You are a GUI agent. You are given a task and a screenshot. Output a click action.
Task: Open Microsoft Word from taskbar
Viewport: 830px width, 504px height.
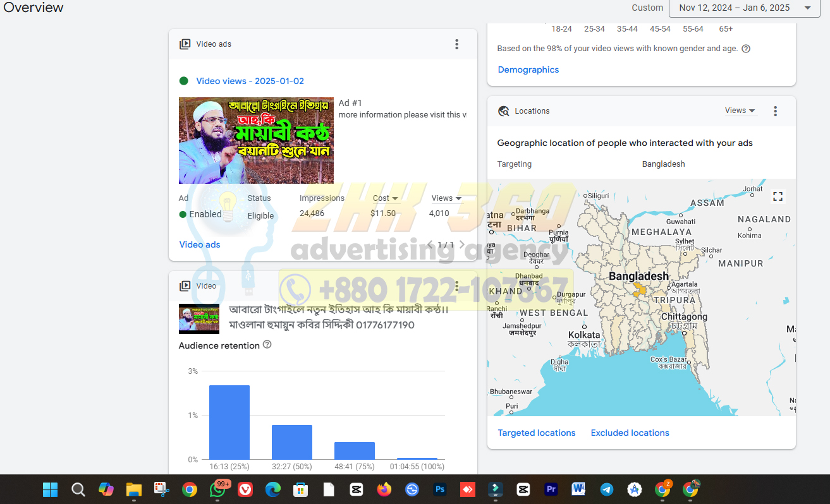pyautogui.click(x=578, y=489)
